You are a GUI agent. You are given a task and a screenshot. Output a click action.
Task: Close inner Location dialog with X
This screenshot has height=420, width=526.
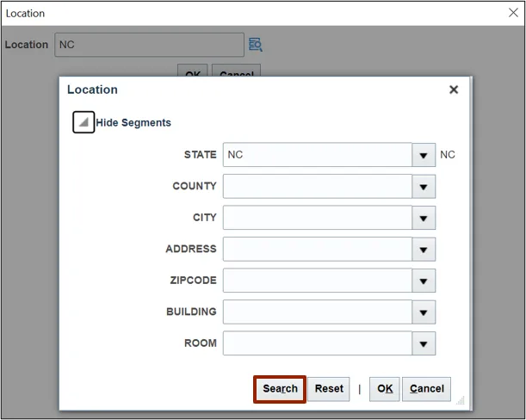[454, 90]
